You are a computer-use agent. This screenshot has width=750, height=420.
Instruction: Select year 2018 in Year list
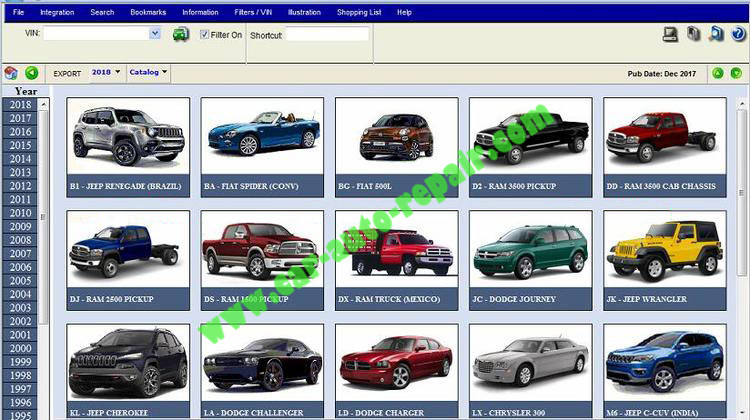tap(20, 104)
